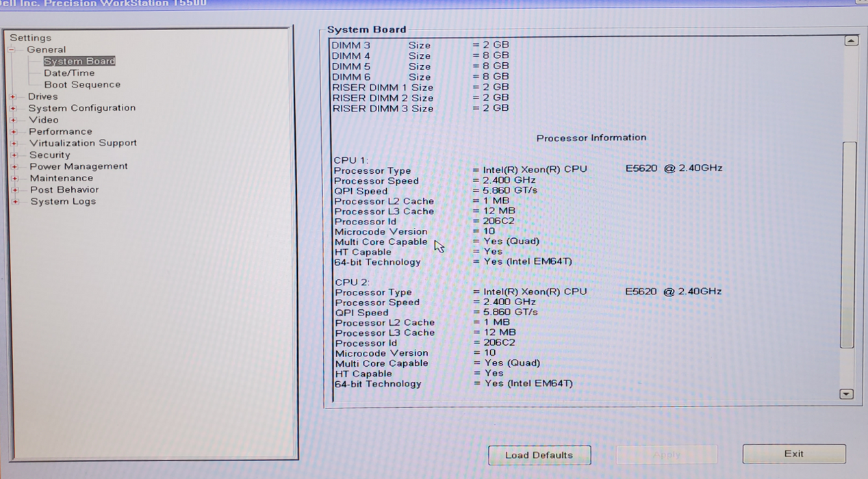
Task: Expand the Video tree node
Action: click(13, 120)
